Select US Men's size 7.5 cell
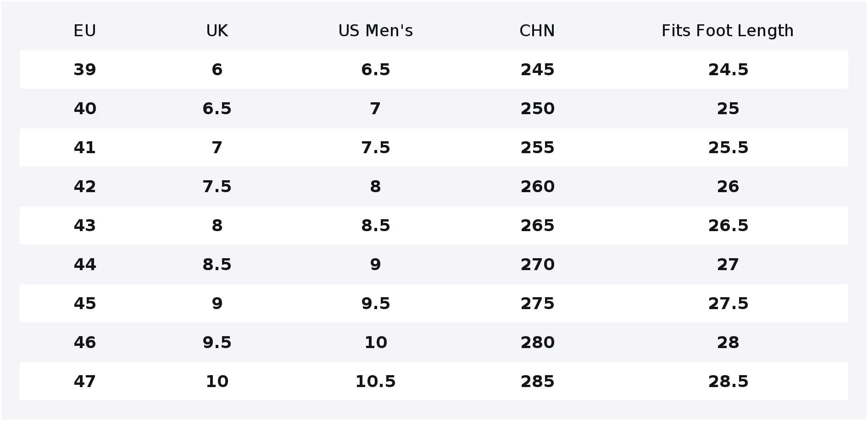 click(375, 148)
